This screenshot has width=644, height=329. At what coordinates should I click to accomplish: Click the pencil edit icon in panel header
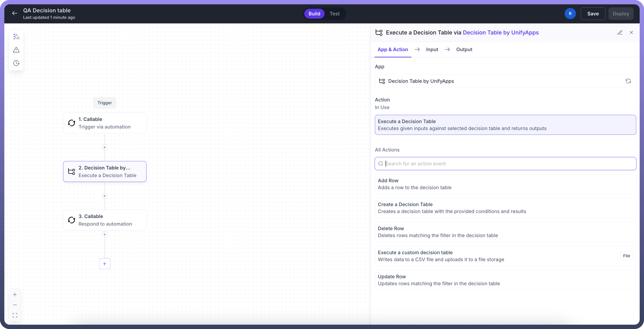click(x=620, y=33)
